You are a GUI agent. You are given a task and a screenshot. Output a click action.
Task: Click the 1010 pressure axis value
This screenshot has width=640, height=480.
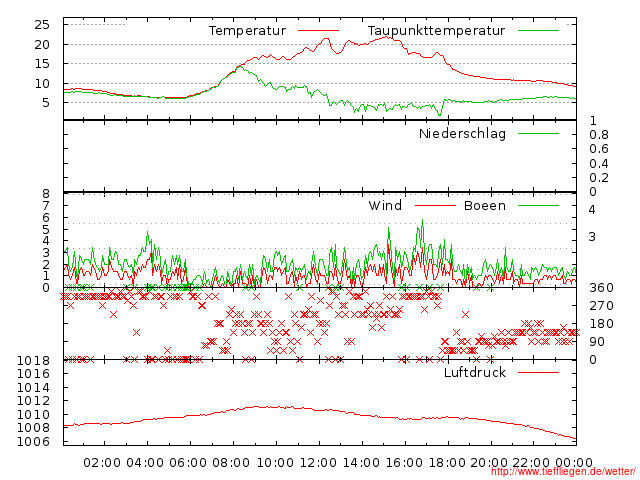33,415
